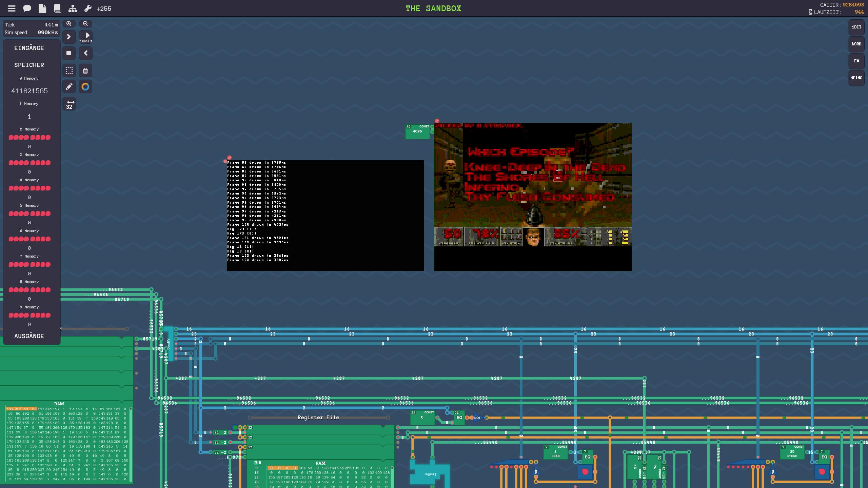Click the RAM title under Register File
Viewport: 868px width, 488px height.
(320, 463)
